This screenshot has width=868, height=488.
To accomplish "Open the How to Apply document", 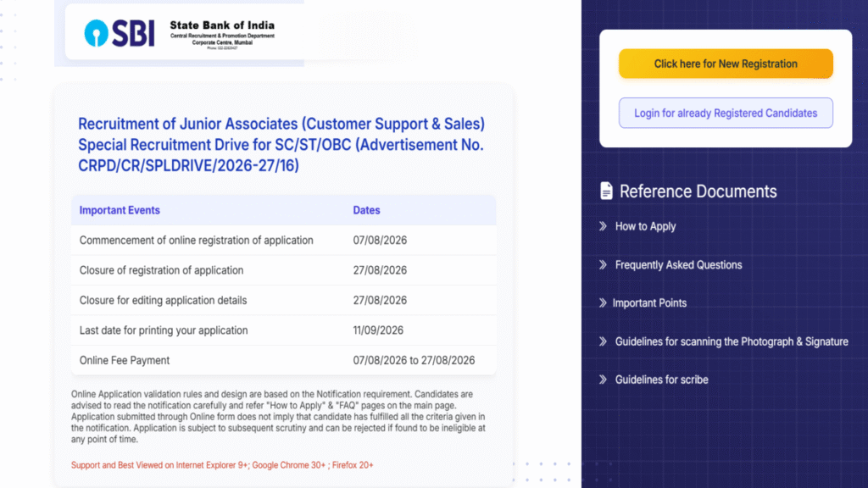I will (x=645, y=226).
